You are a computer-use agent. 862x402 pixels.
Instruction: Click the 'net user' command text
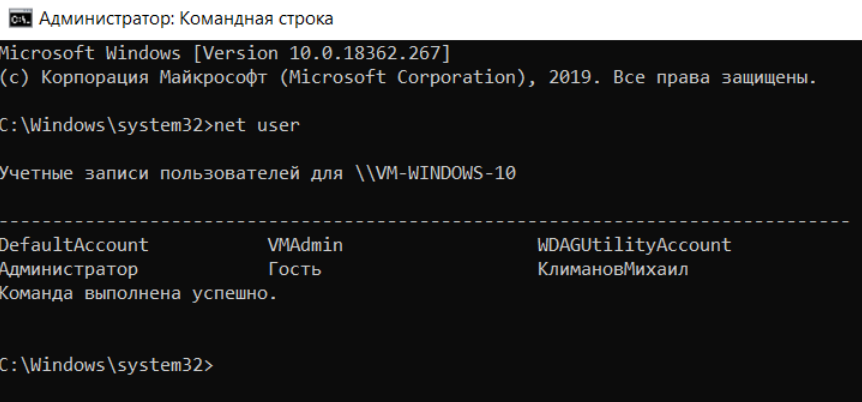257,125
